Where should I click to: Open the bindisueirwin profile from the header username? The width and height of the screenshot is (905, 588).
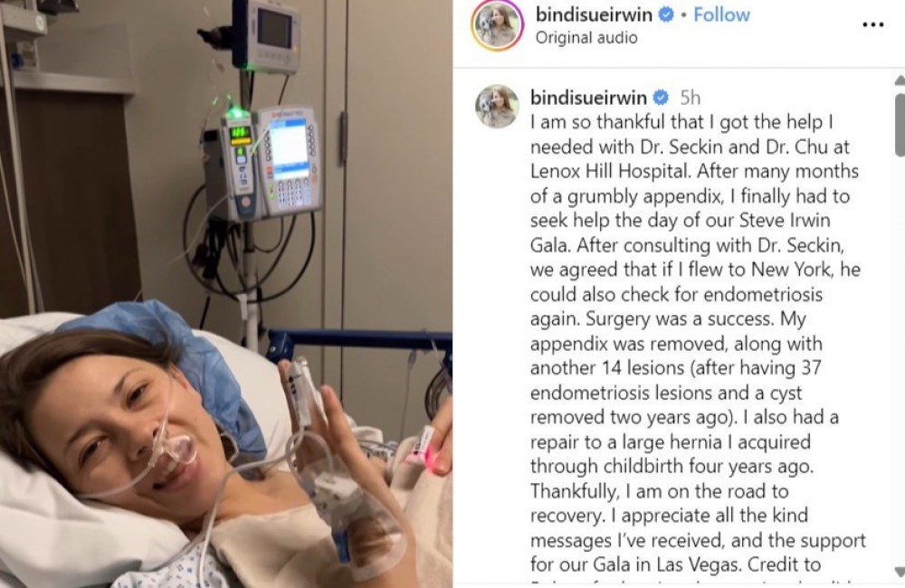(x=594, y=14)
